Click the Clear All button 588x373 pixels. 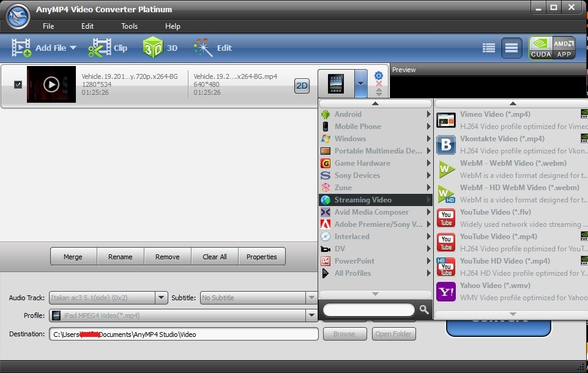pyautogui.click(x=215, y=256)
